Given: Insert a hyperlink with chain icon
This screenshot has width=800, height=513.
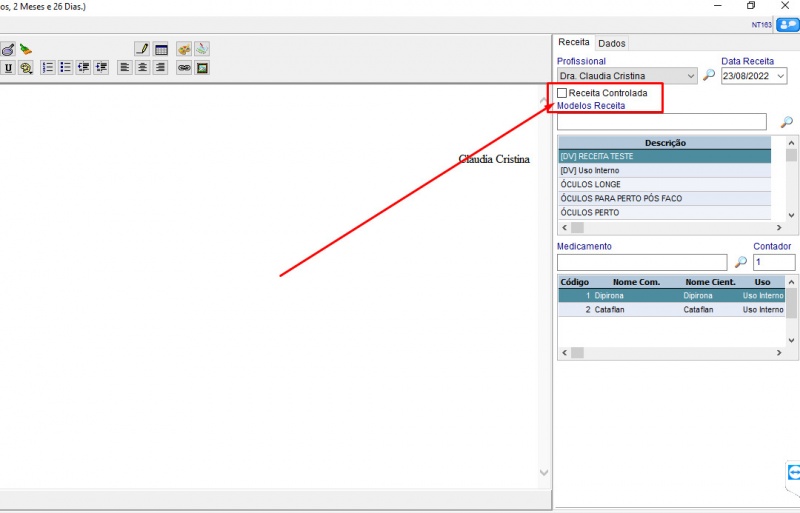Looking at the screenshot, I should [184, 68].
